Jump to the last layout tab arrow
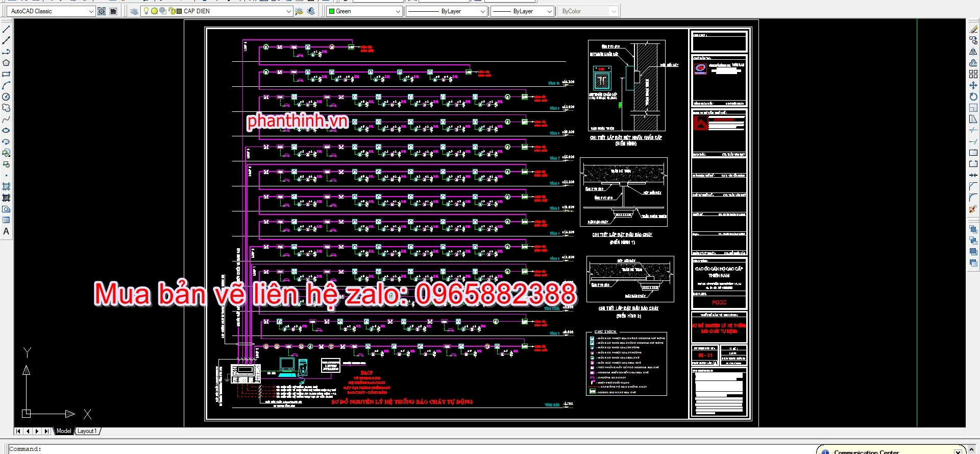Viewport: 980px width, 454px height. [x=46, y=431]
